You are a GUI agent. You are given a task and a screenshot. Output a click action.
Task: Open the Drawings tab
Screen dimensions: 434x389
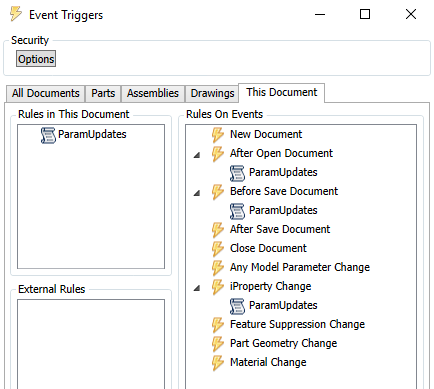pyautogui.click(x=212, y=93)
